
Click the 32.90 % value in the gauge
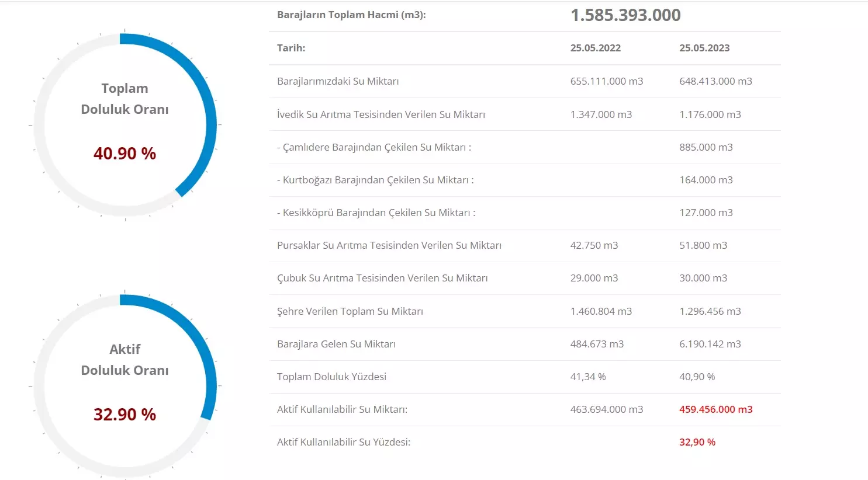[x=125, y=415]
